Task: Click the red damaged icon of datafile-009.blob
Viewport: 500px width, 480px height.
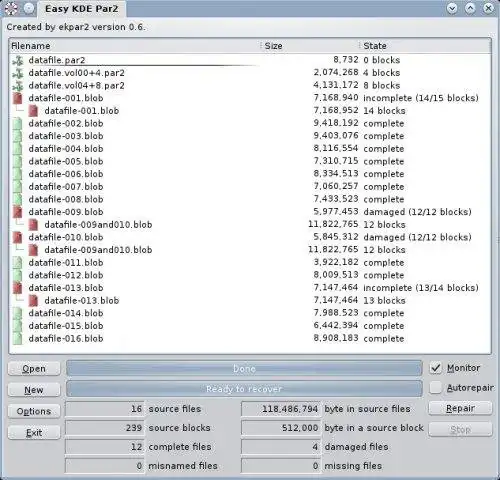Action: pos(18,212)
